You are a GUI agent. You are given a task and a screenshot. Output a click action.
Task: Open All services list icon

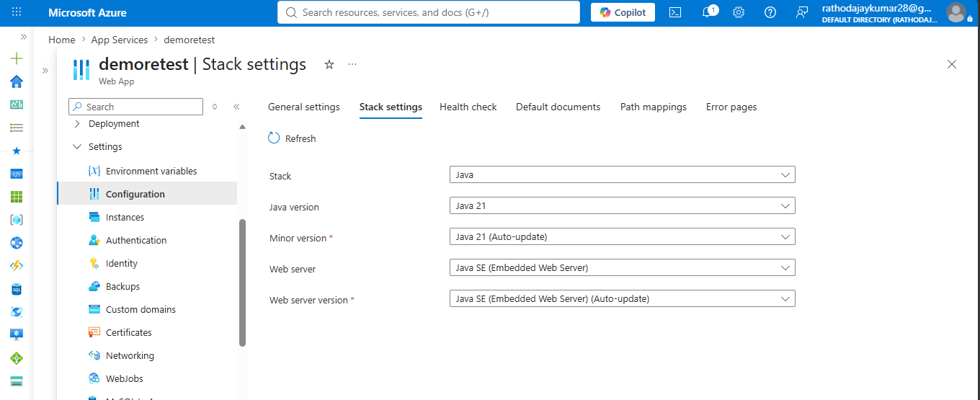coord(17,128)
